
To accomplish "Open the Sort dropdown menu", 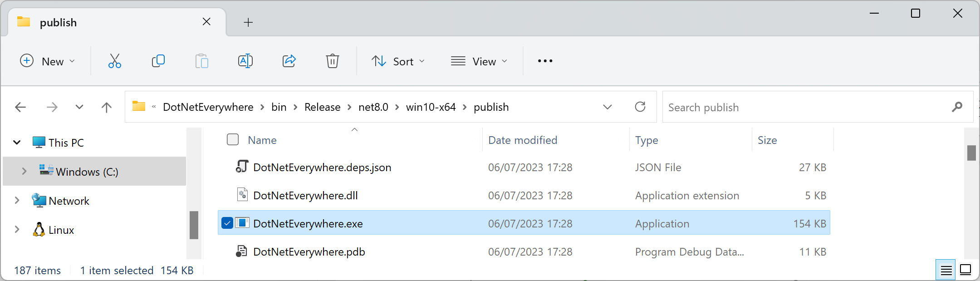I will [398, 61].
